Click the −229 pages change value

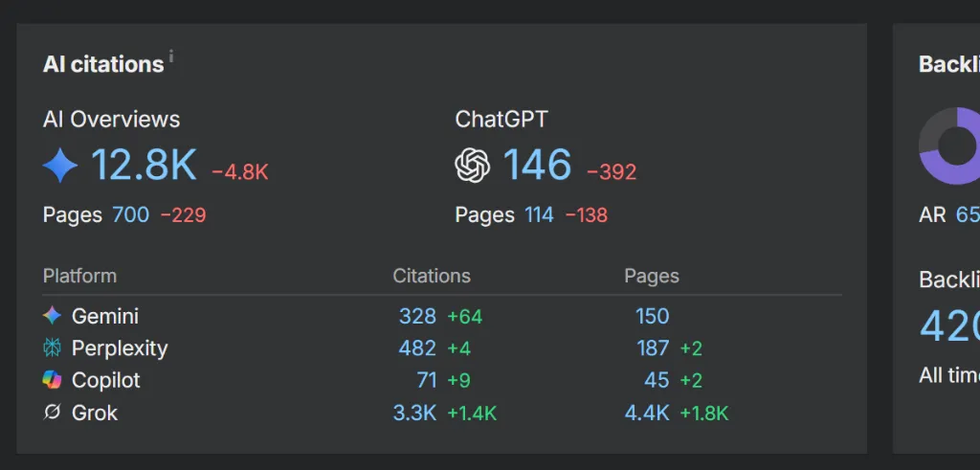click(183, 215)
